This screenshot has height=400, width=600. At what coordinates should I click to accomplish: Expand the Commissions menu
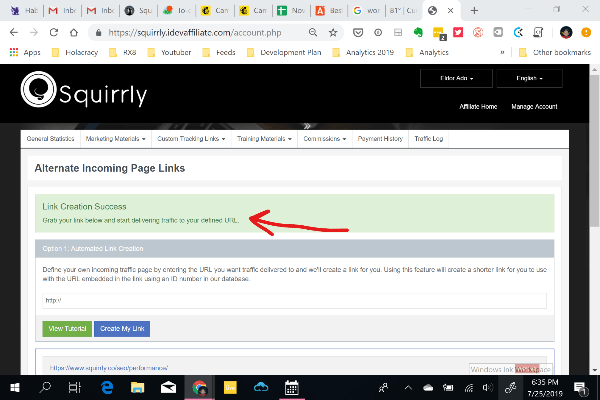(x=325, y=139)
